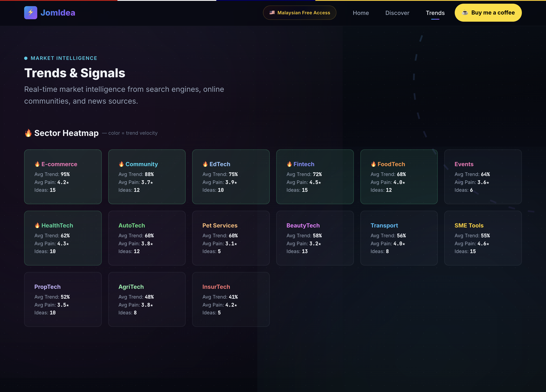The width and height of the screenshot is (546, 392).
Task: Click the cyan Market Intelligence dot
Action: (x=26, y=58)
